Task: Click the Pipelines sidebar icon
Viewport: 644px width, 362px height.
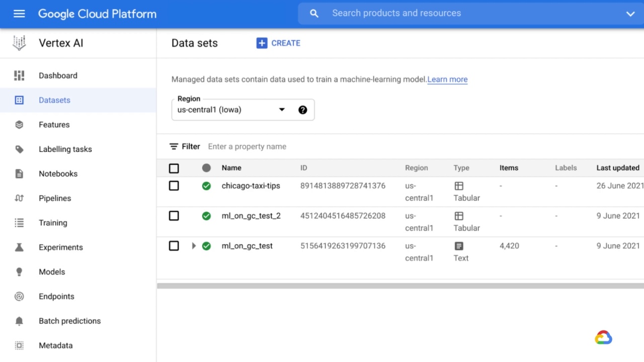Action: point(19,198)
